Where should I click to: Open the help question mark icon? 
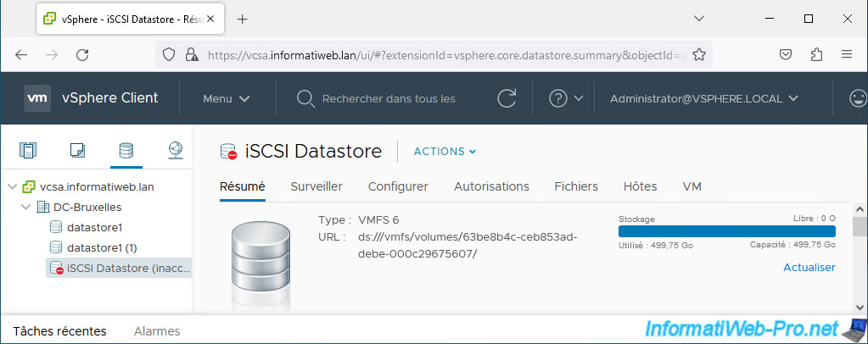(x=558, y=98)
